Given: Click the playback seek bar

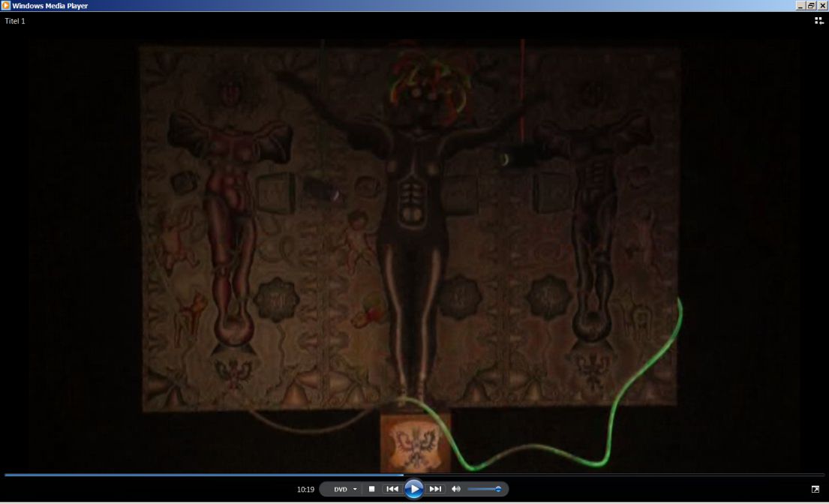Looking at the screenshot, I should click(414, 475).
